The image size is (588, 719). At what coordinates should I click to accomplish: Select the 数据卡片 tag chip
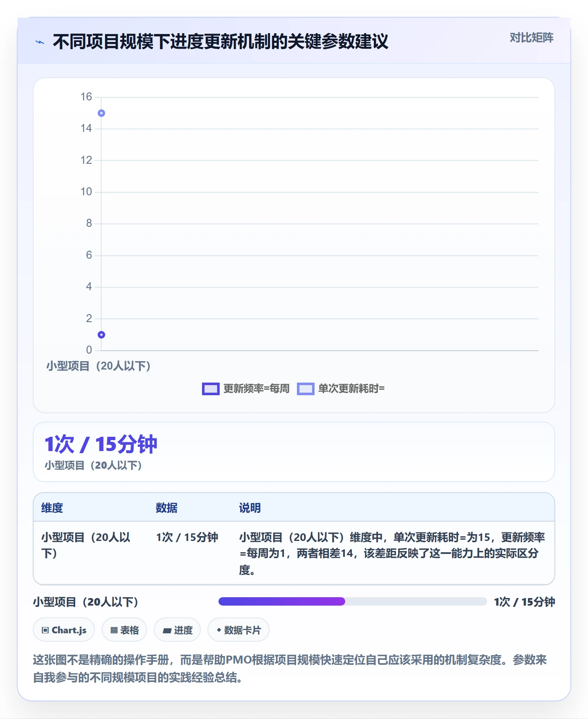[239, 630]
